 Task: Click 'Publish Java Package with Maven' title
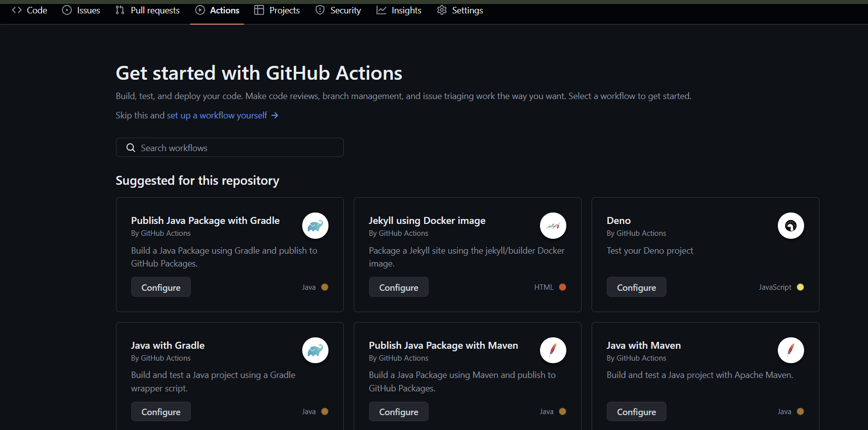tap(443, 345)
